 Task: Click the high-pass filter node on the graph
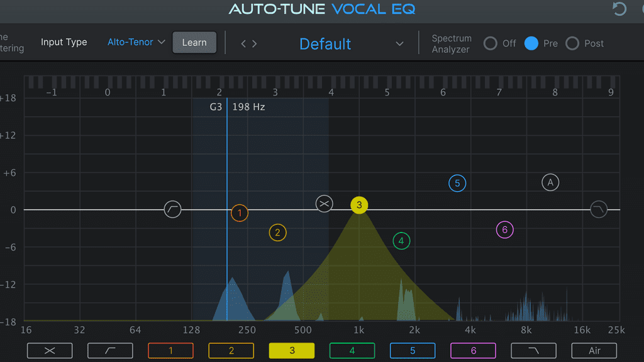(x=172, y=209)
